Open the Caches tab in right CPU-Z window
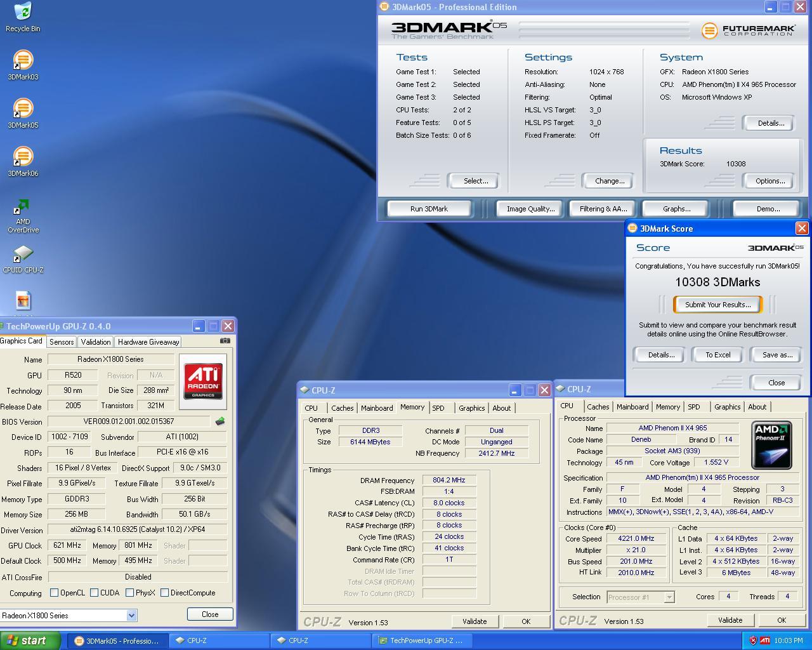 click(x=598, y=407)
